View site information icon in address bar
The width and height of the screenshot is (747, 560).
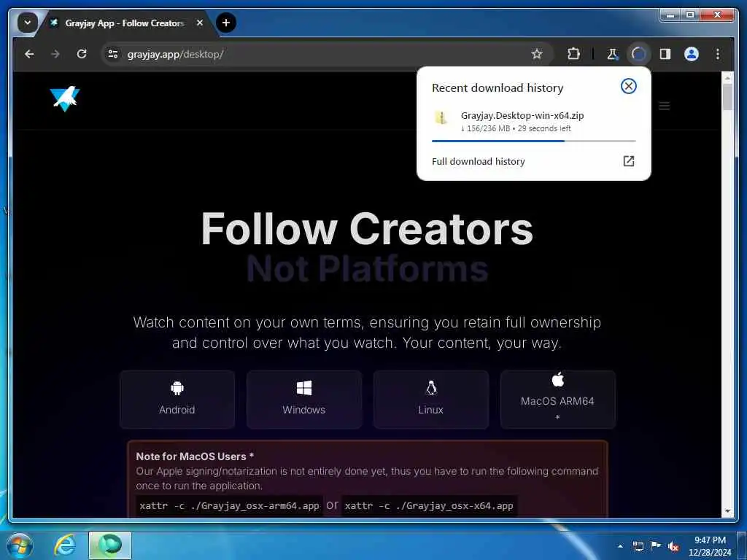(x=113, y=54)
